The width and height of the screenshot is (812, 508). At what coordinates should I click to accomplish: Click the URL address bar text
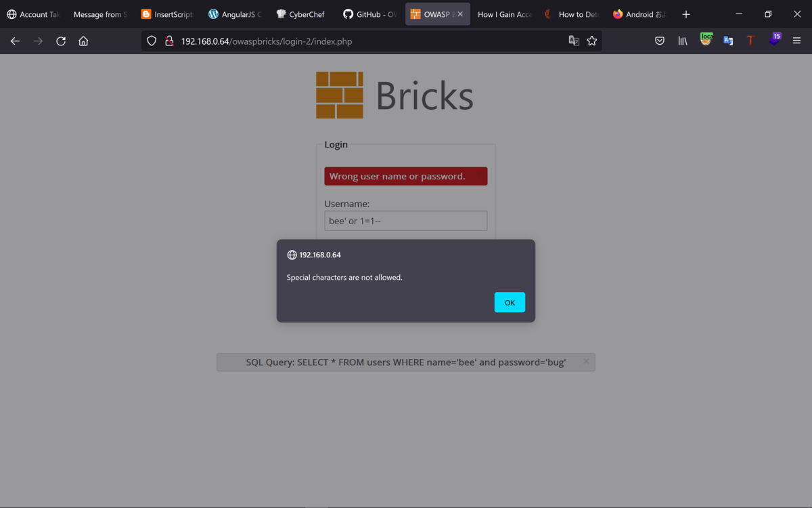267,41
